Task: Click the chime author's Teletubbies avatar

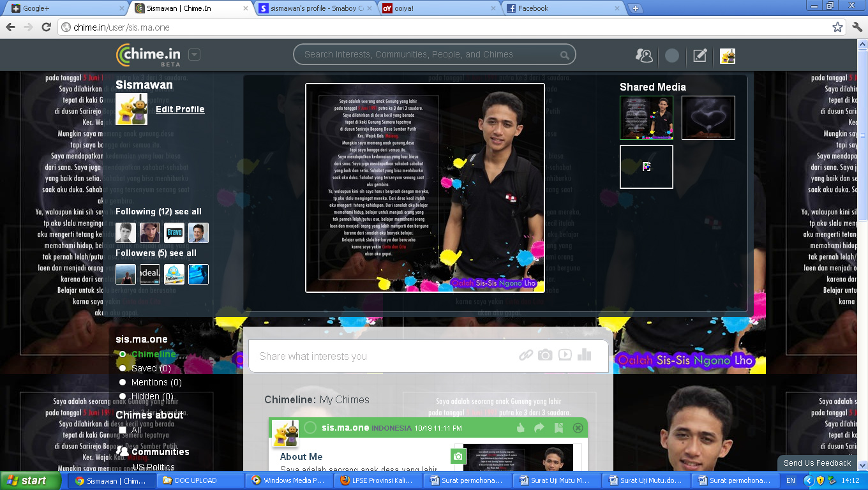Action: point(285,433)
